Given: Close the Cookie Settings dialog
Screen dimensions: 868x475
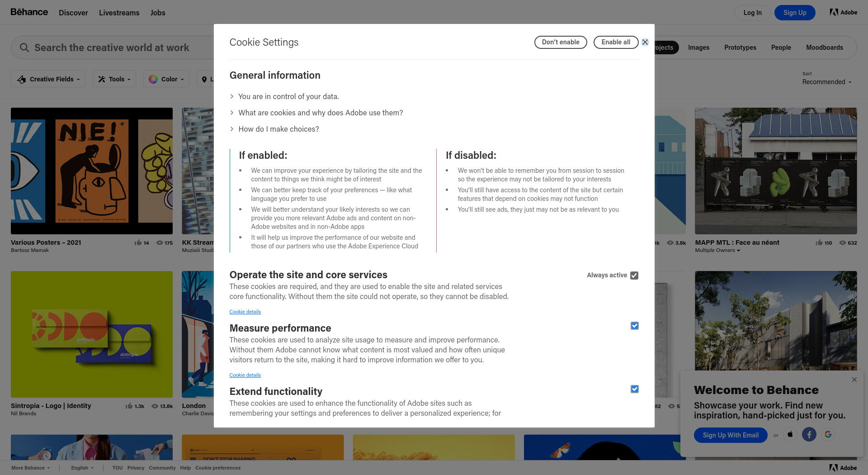Looking at the screenshot, I should pyautogui.click(x=645, y=42).
